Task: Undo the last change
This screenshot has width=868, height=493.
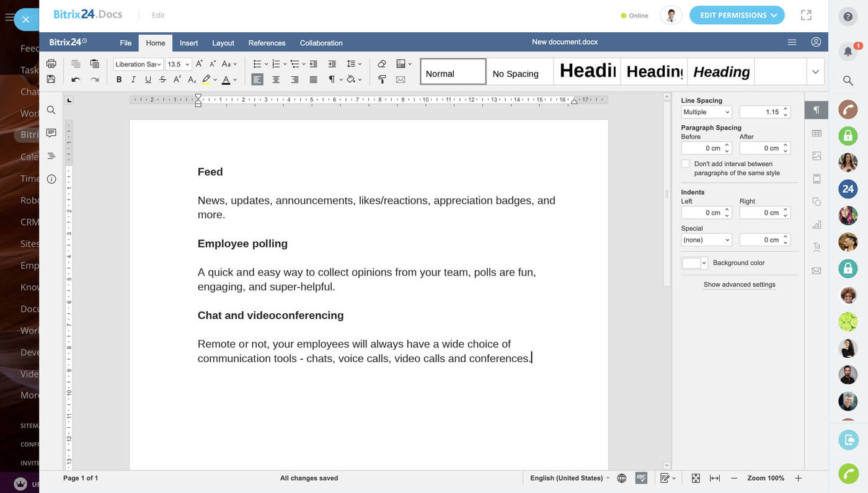Action: pos(76,79)
